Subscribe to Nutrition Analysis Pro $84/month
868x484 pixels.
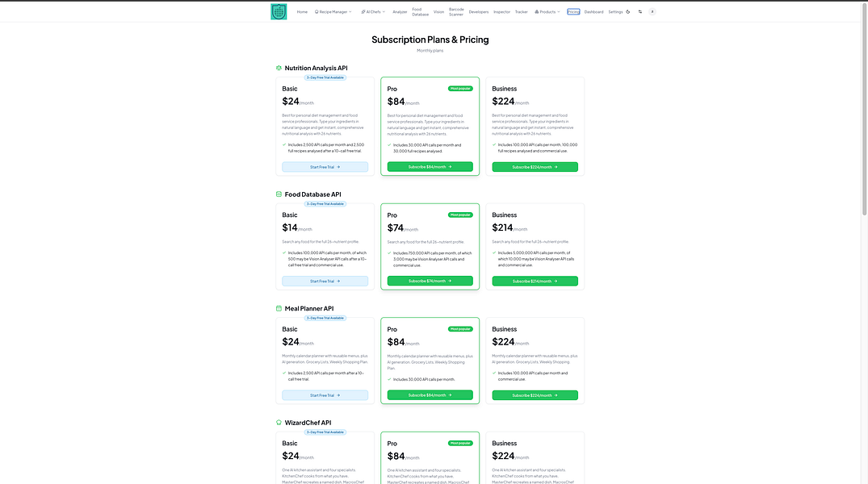(x=430, y=166)
